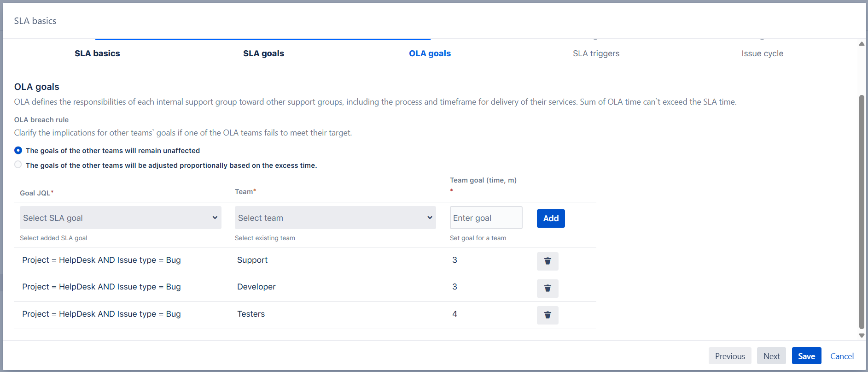Open the Select team dropdown

pyautogui.click(x=335, y=218)
